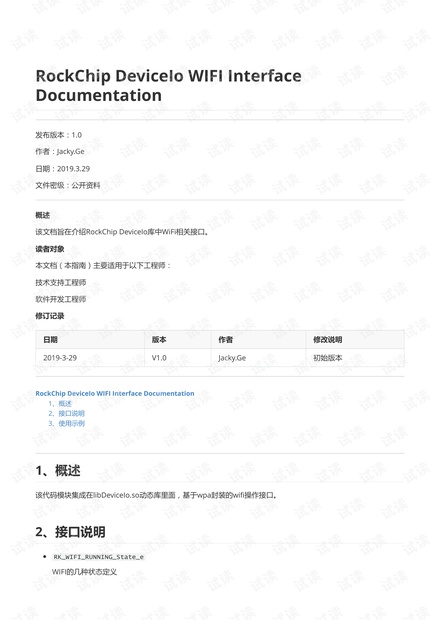
Task: Open the 2、接口说明 contents link
Action: tap(66, 414)
